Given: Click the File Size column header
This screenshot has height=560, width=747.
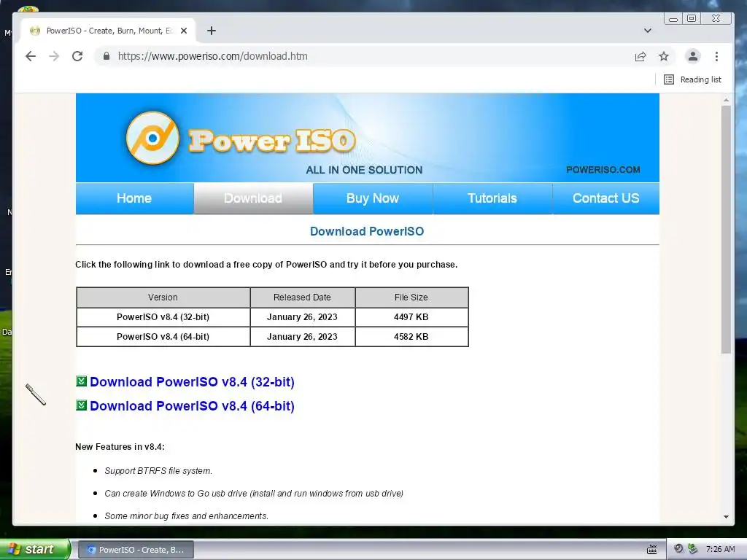Looking at the screenshot, I should tap(411, 297).
